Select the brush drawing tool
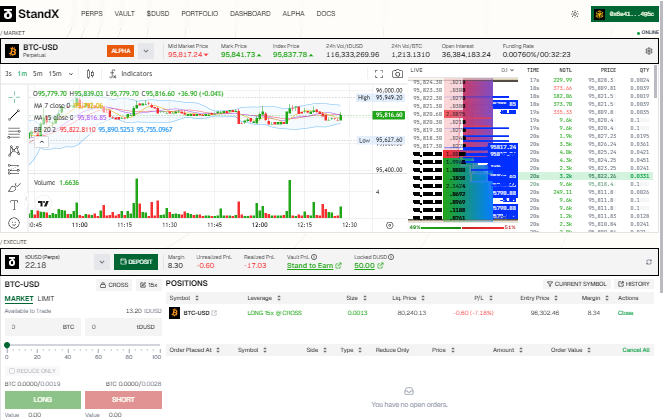664x420 pixels. point(14,187)
